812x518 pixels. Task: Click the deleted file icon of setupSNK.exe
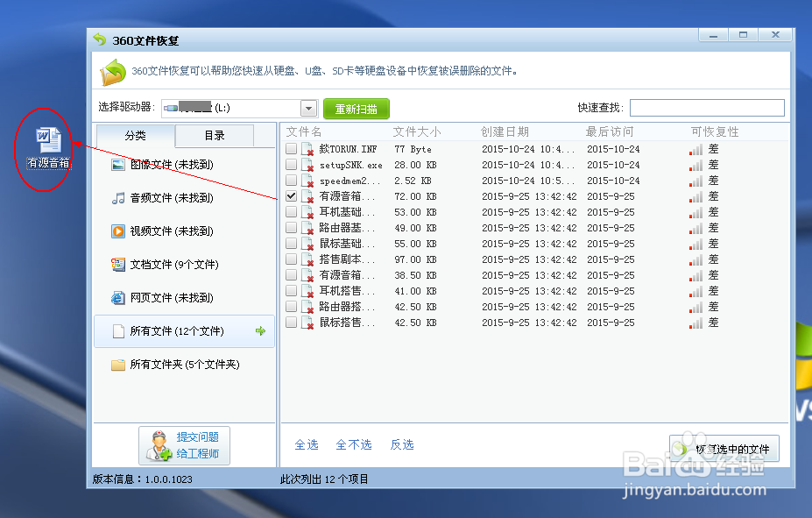pyautogui.click(x=307, y=166)
